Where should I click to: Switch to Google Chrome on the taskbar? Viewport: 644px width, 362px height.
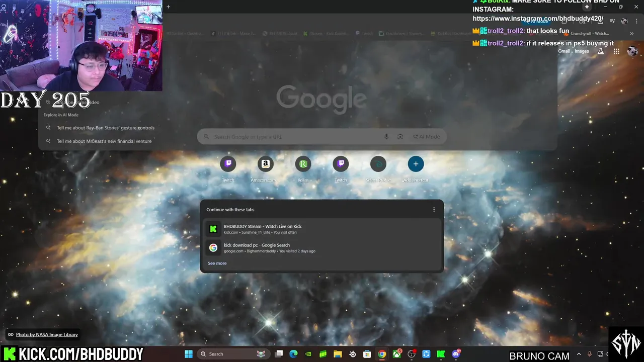point(382,354)
